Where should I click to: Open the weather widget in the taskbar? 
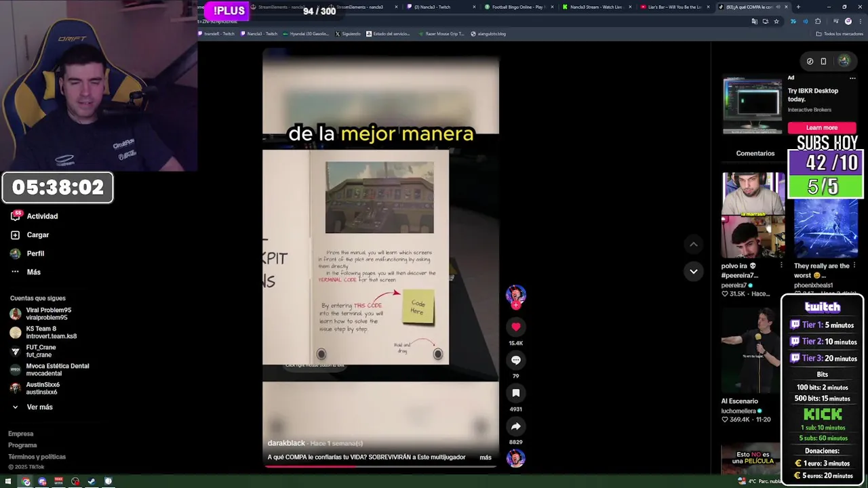pyautogui.click(x=759, y=481)
